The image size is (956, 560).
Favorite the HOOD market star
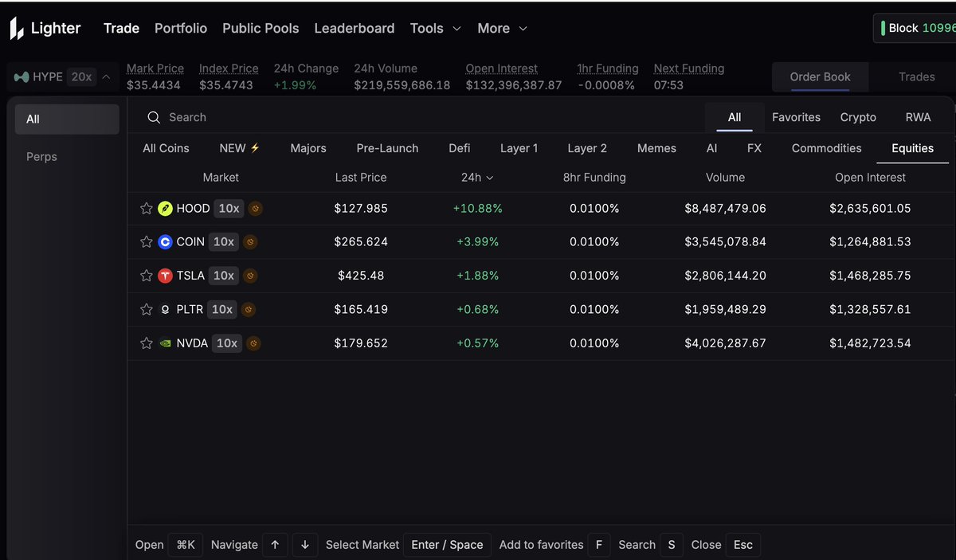coord(147,209)
